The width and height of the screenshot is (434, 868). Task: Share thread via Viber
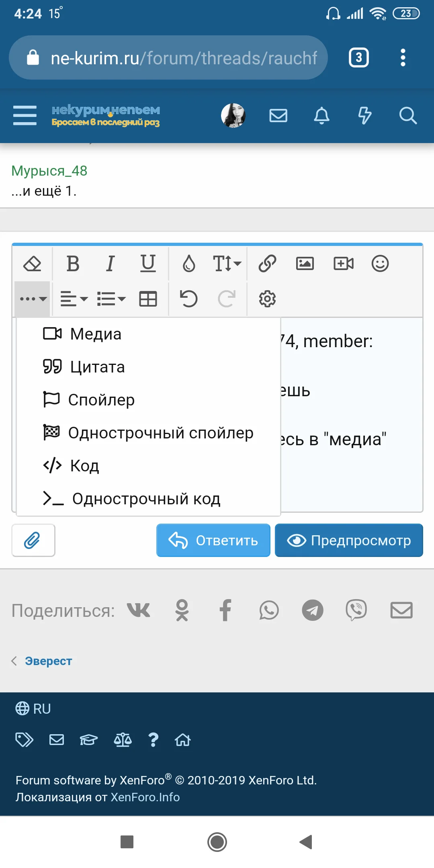[356, 610]
